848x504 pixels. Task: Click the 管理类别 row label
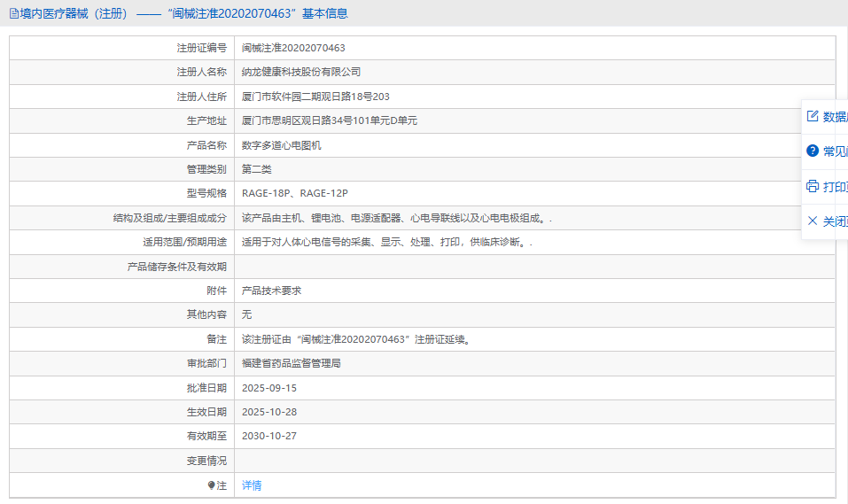click(206, 169)
